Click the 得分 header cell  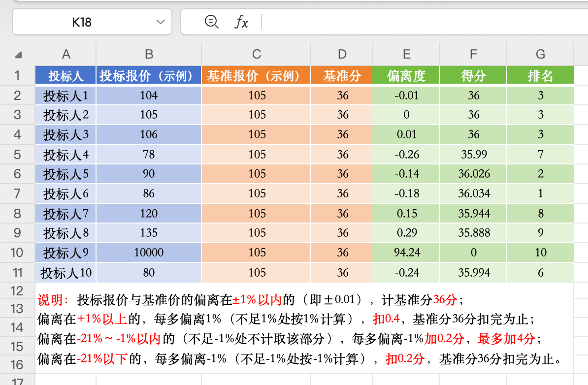tap(473, 75)
